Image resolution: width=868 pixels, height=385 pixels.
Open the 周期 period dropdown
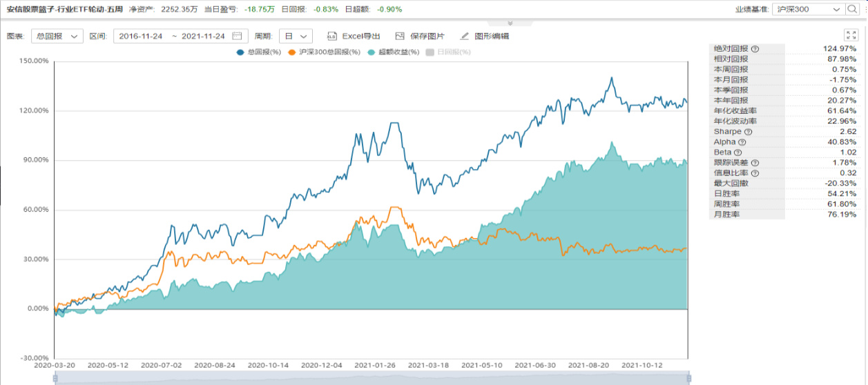[296, 37]
